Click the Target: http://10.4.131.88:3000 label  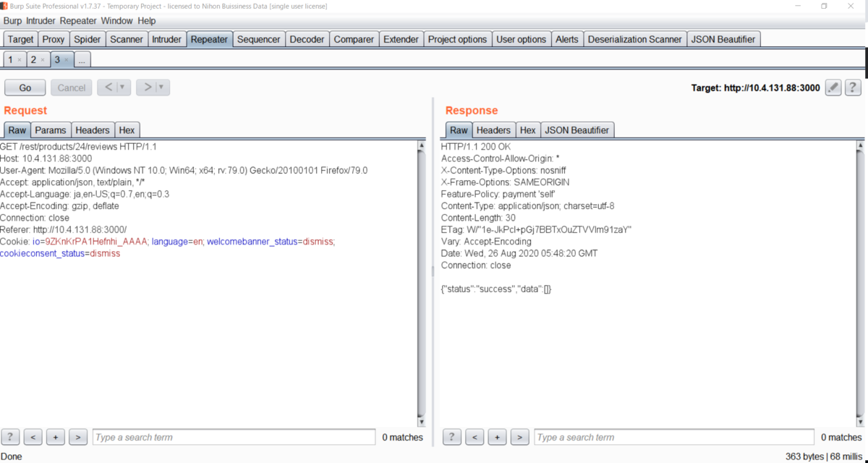[x=756, y=88]
